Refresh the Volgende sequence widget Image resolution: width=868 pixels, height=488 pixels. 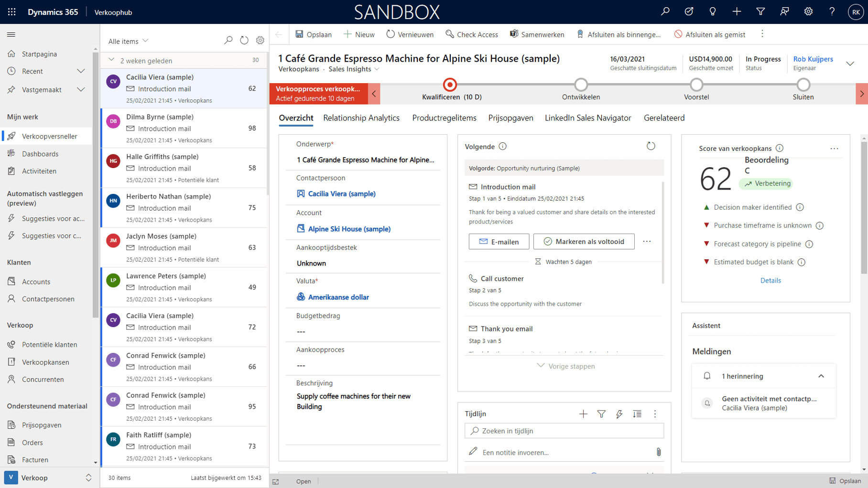[x=651, y=146]
